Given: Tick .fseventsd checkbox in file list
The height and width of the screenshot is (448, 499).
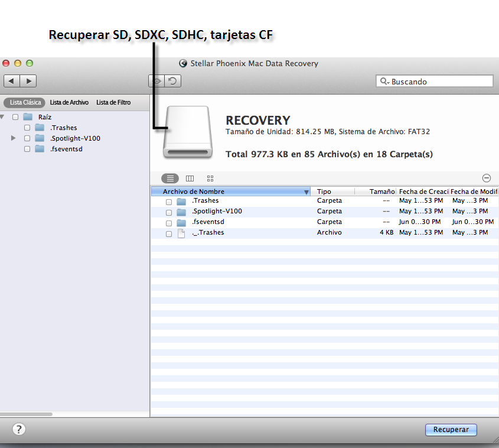Looking at the screenshot, I should pyautogui.click(x=169, y=223).
